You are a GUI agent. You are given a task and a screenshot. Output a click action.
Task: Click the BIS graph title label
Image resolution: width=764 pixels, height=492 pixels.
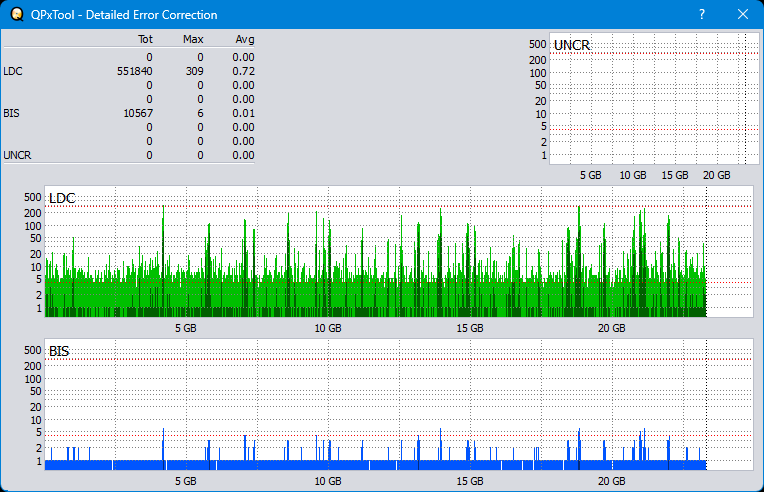[59, 351]
